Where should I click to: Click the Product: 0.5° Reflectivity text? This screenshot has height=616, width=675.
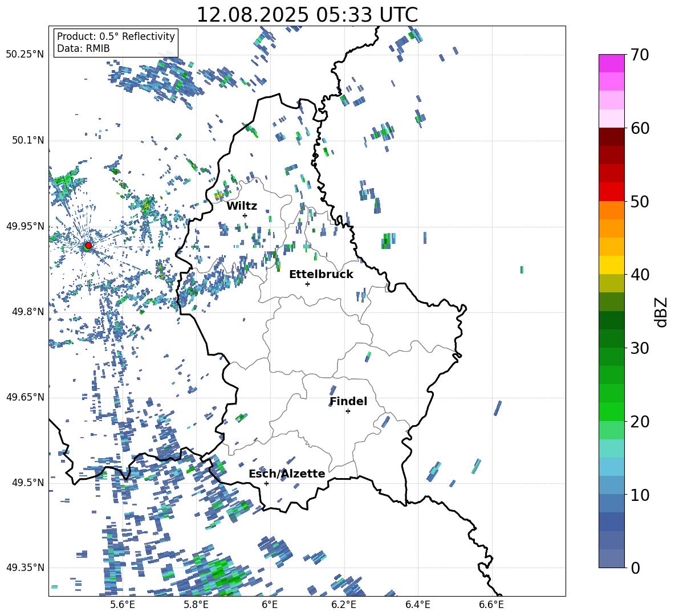click(x=116, y=36)
